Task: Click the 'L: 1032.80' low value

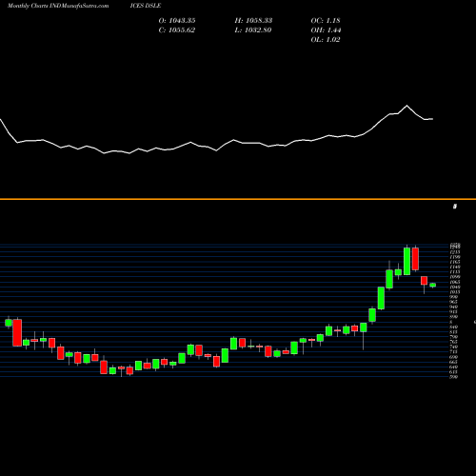Action: tap(253, 30)
